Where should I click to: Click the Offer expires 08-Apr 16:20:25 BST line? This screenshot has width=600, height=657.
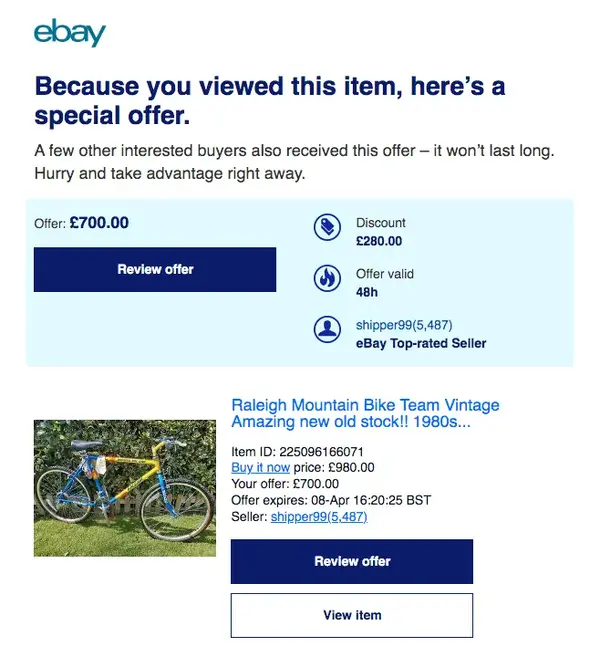coord(331,500)
